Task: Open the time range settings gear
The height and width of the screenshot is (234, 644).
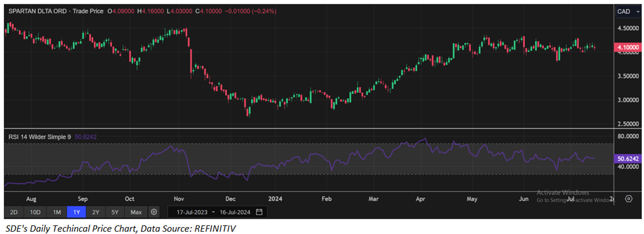Action: pos(154,212)
